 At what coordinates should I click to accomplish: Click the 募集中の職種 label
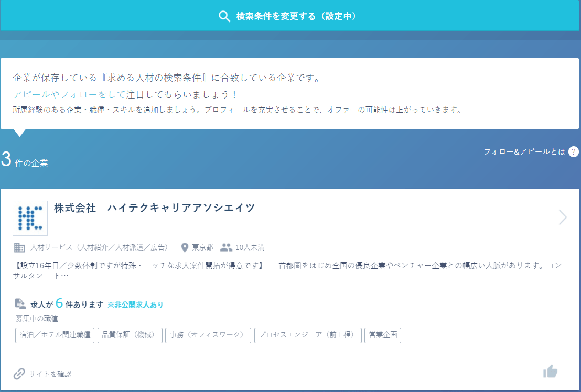37,318
